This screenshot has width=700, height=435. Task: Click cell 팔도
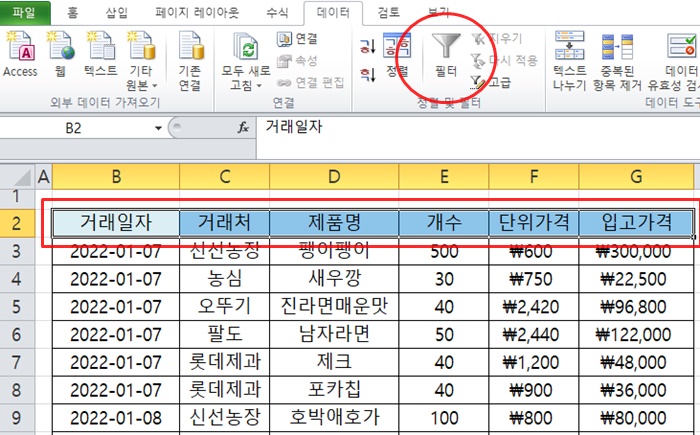(x=225, y=335)
